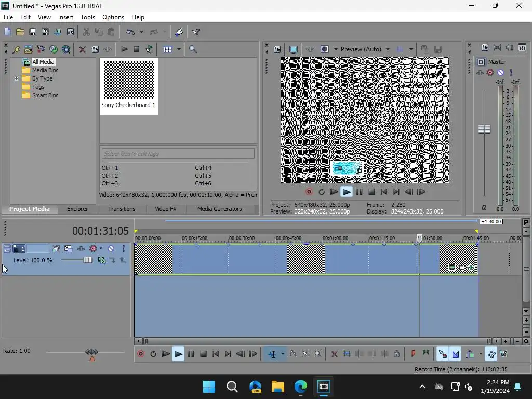This screenshot has width=532, height=399.
Task: Open the Project Properties icon in main toolbar
Action: [70, 32]
